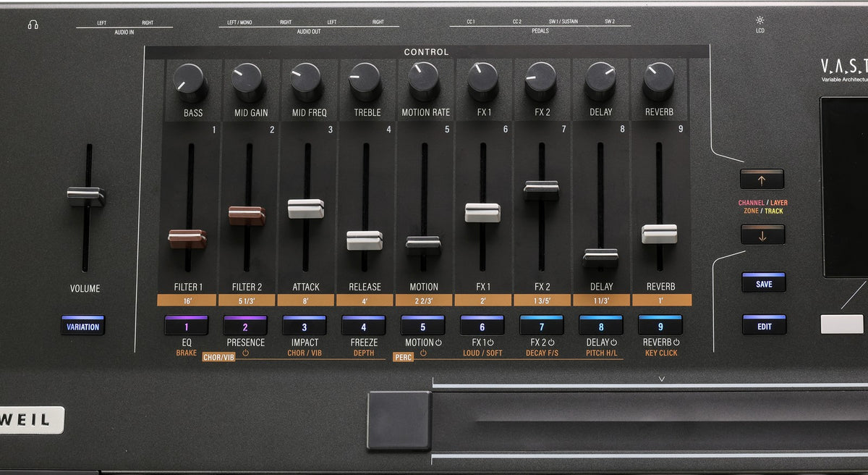Click the REVERB knob
The width and height of the screenshot is (868, 475).
659,81
